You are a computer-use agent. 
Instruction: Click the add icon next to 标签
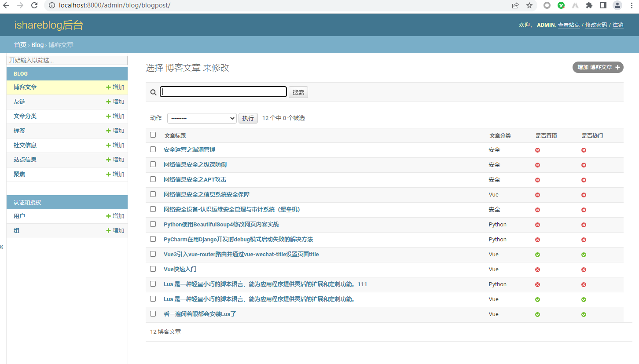point(108,131)
